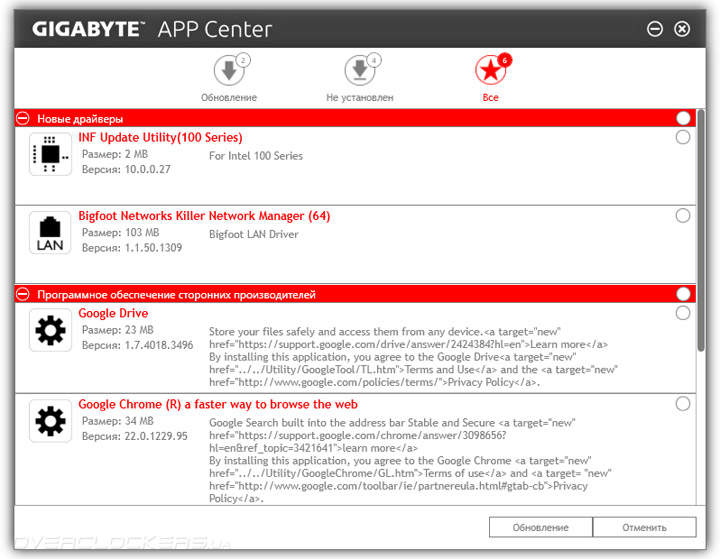Viewport: 720px width, 559px height.
Task: Open Bigfoot Networks Killer Network Manager title
Action: pos(204,216)
